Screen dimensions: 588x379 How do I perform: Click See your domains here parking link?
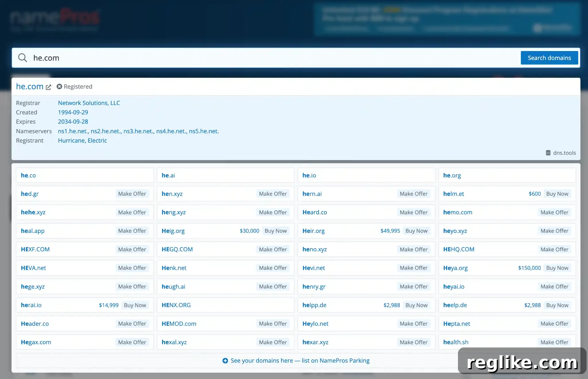click(300, 361)
